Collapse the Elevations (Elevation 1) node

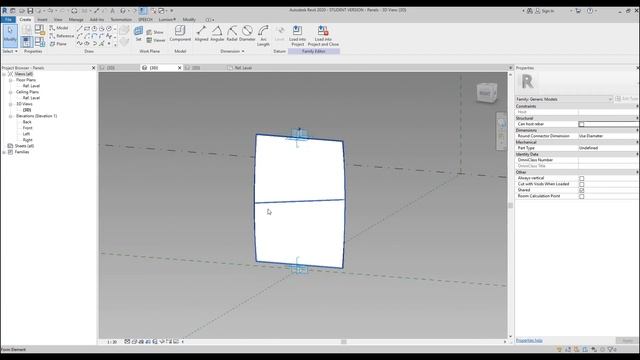coord(10,116)
